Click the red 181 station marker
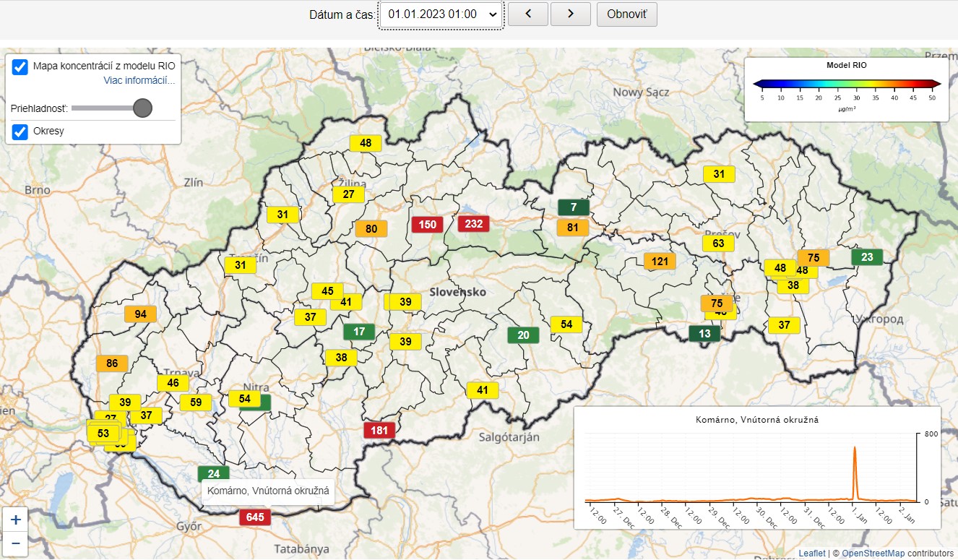 [x=379, y=431]
